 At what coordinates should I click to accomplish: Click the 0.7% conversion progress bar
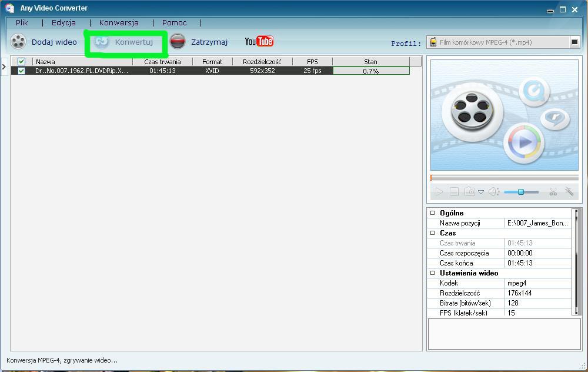(x=371, y=71)
